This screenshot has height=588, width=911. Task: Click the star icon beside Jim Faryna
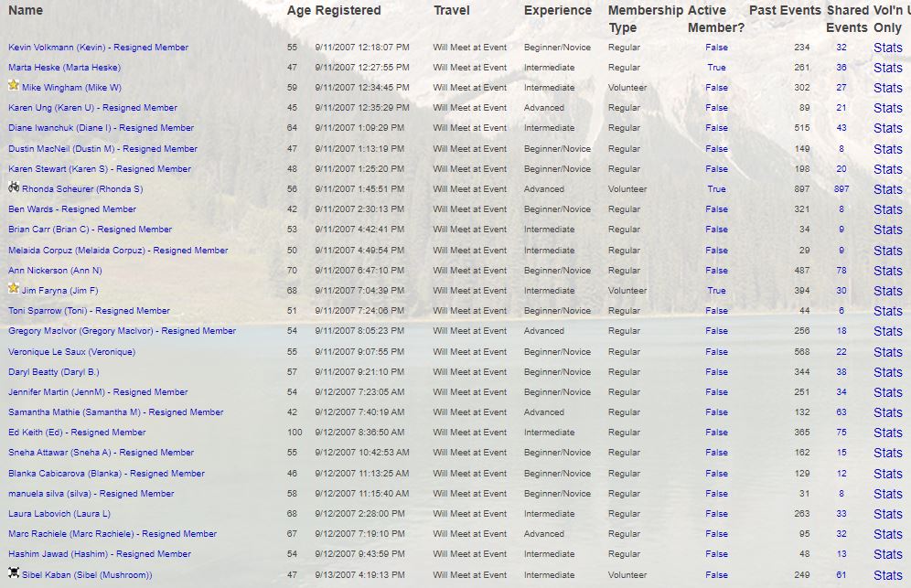[x=14, y=288]
